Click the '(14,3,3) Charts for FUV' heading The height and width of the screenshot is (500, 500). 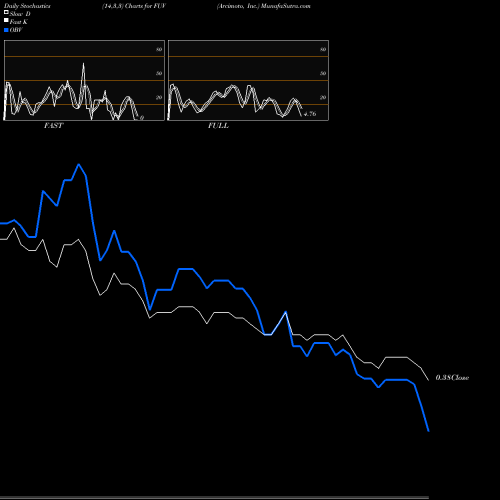click(x=134, y=6)
